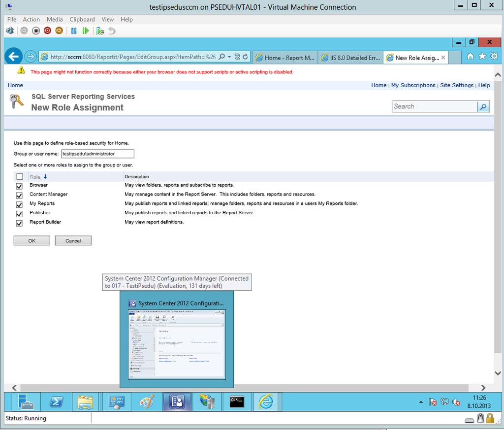The image size is (504, 430).
Task: Show hidden system tray icons
Action: (x=421, y=402)
